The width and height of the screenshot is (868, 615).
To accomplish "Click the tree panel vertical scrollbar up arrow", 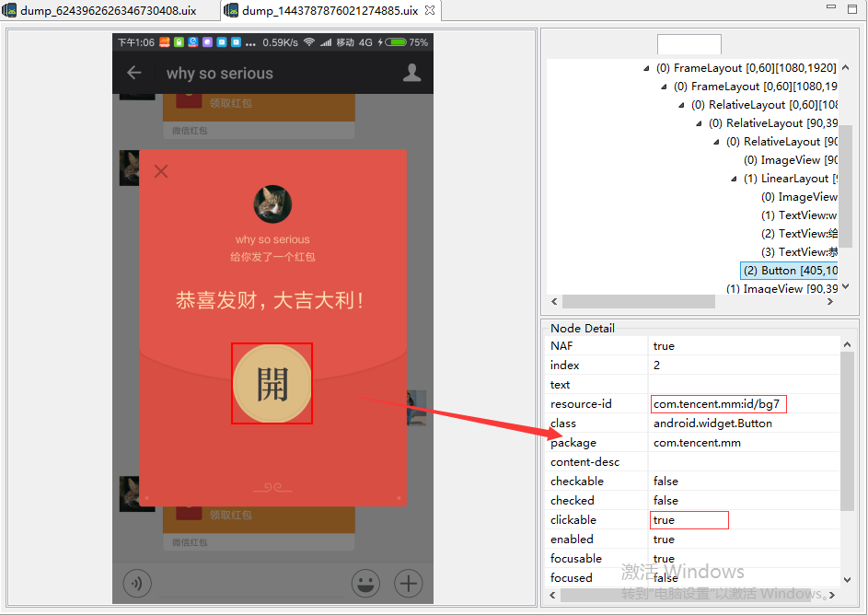I will pos(845,67).
